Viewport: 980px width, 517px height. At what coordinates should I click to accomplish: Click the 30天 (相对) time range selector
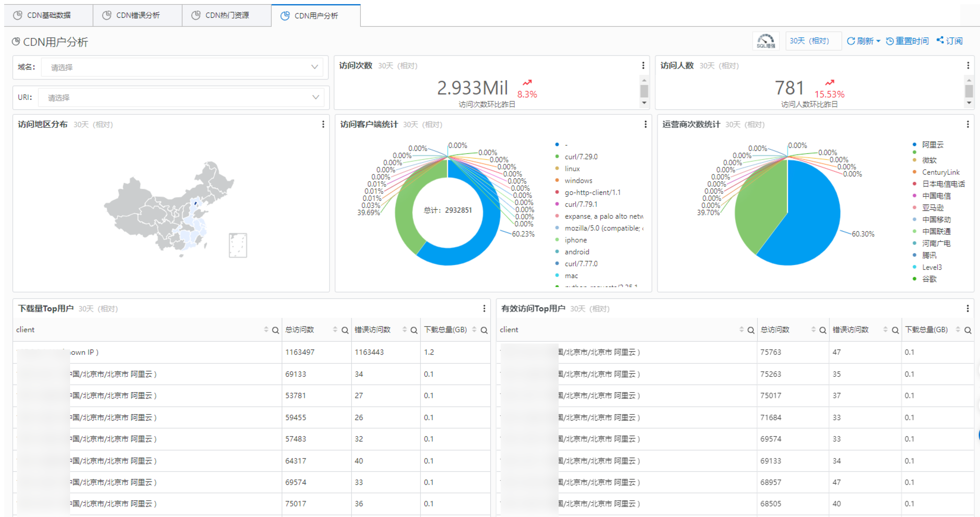coord(809,41)
